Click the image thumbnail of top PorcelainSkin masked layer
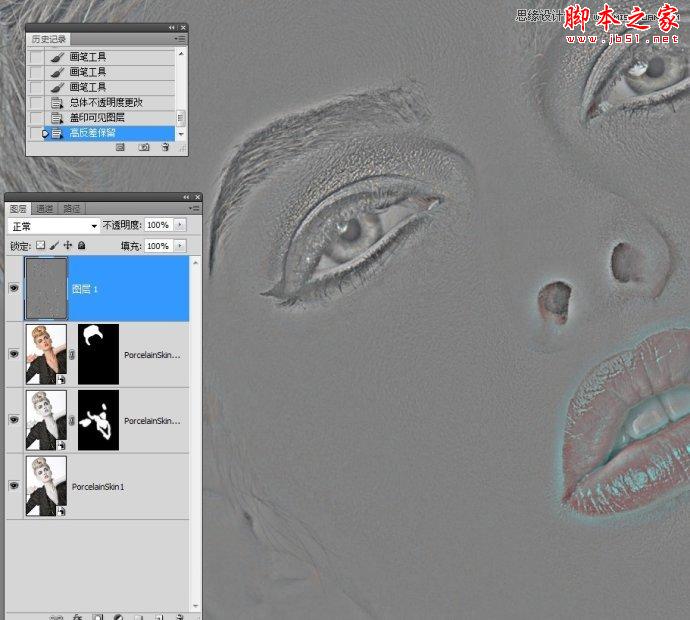 pyautogui.click(x=46, y=354)
